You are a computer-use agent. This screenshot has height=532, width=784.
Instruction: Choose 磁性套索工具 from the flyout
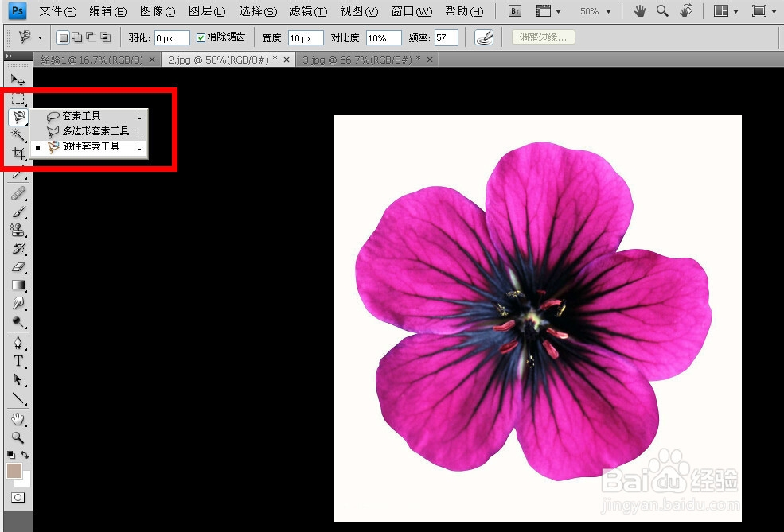[89, 146]
